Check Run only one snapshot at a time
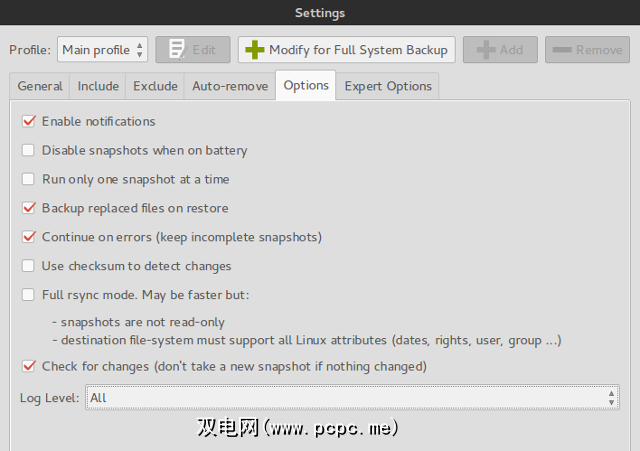640x451 pixels. pos(28,179)
